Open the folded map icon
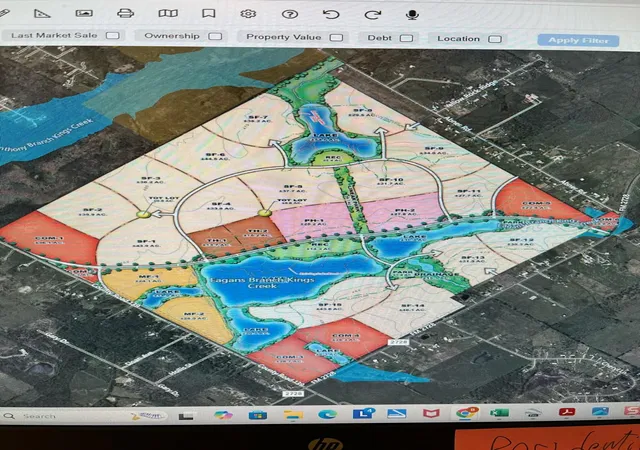This screenshot has width=640, height=450. point(168,13)
